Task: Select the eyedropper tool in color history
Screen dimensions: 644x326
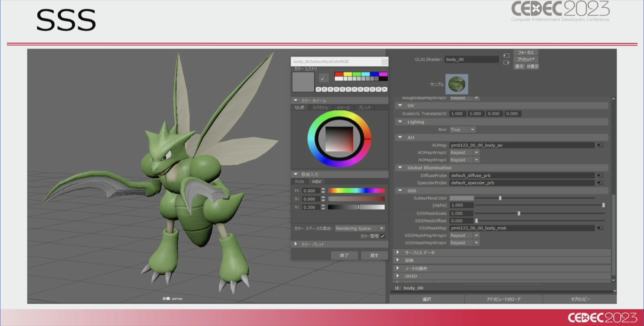Action: tap(323, 78)
